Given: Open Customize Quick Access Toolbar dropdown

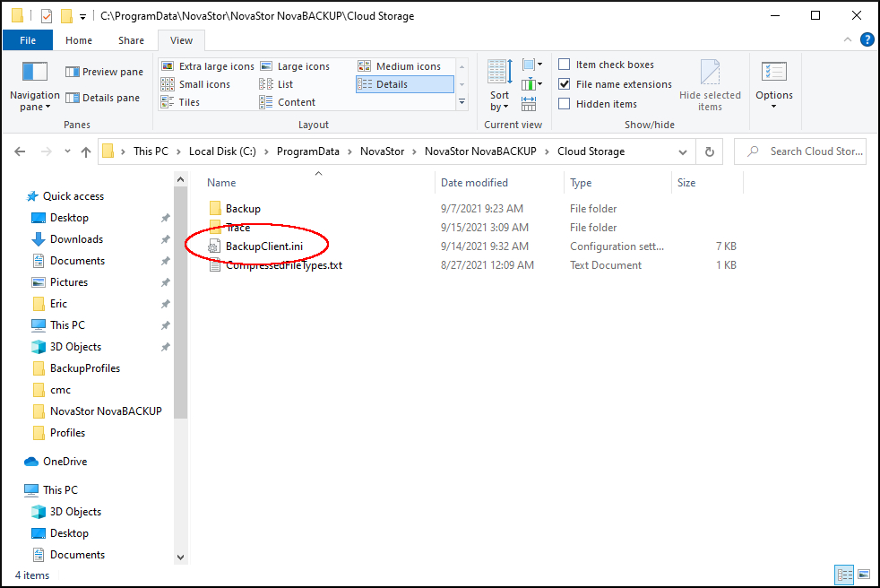Looking at the screenshot, I should 82,16.
